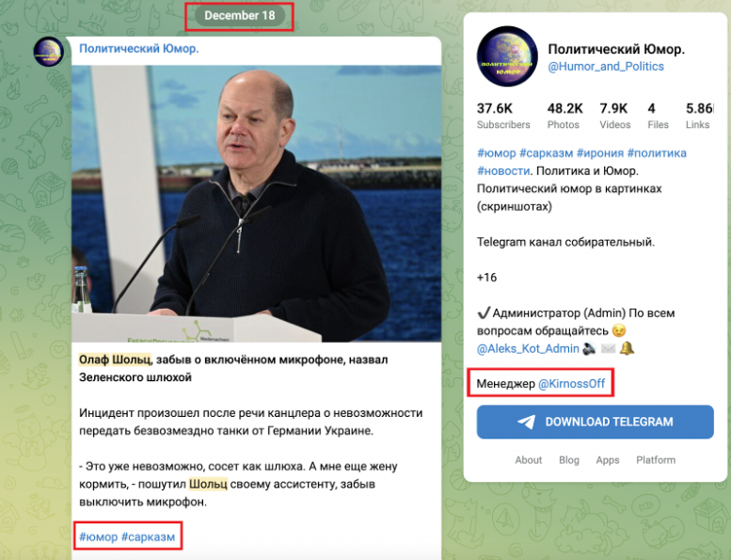The width and height of the screenshot is (731, 560).
Task: Click the channel avatar beside the post
Action: pyautogui.click(x=49, y=52)
